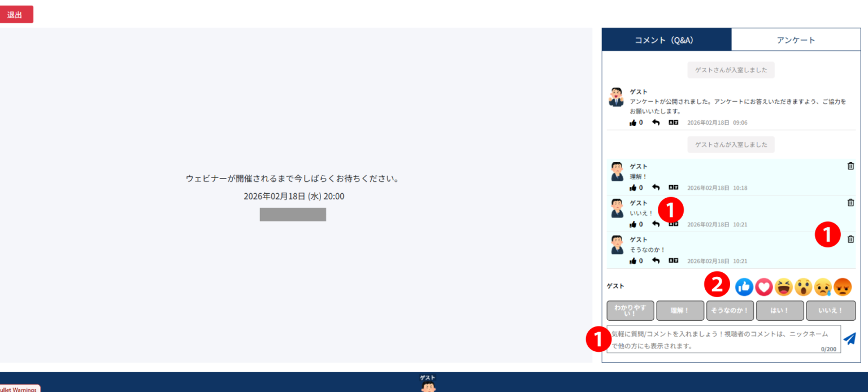Translate the 09:06 survey announcement comment
868x392 pixels.
click(673, 123)
